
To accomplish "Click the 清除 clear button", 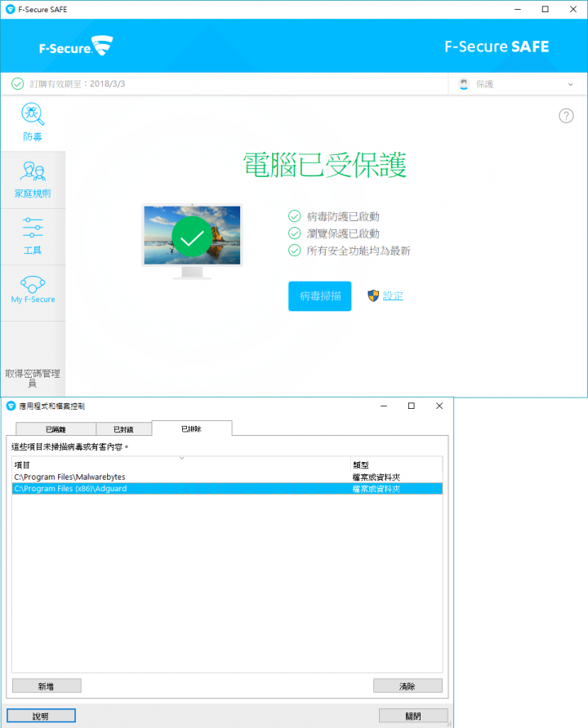I will (x=408, y=686).
